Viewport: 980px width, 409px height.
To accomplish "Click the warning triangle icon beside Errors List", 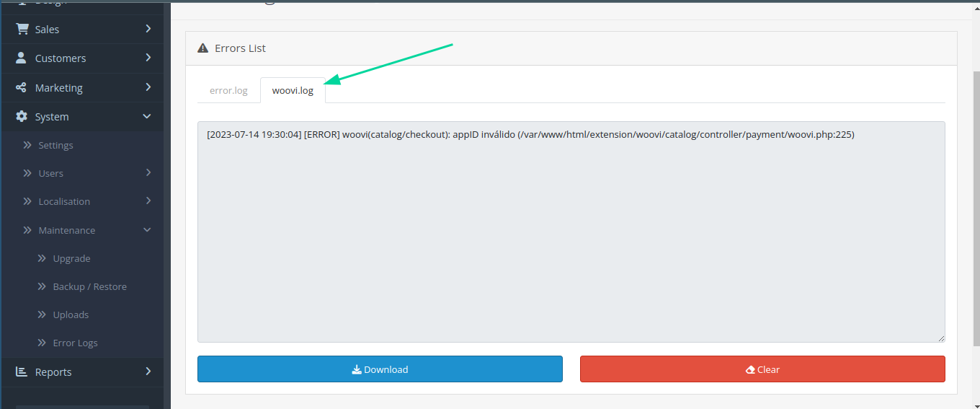I will (x=202, y=48).
